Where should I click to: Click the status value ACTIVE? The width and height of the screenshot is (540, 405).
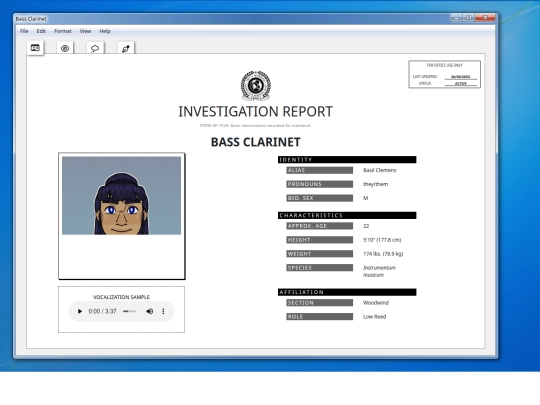(460, 84)
